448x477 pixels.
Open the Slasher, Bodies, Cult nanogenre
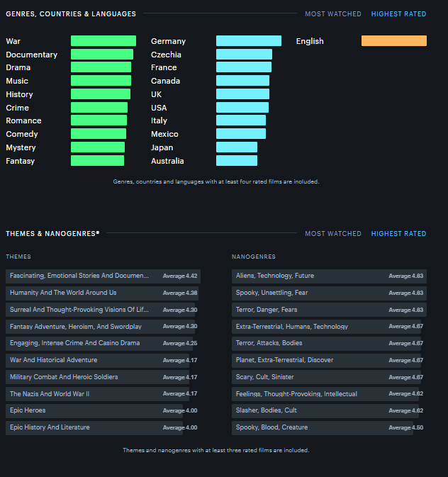click(x=266, y=410)
